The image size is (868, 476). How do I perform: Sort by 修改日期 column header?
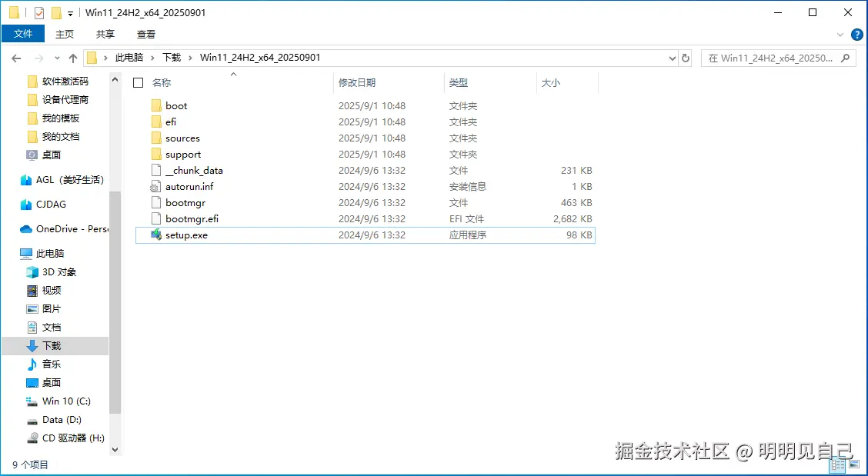[x=357, y=83]
